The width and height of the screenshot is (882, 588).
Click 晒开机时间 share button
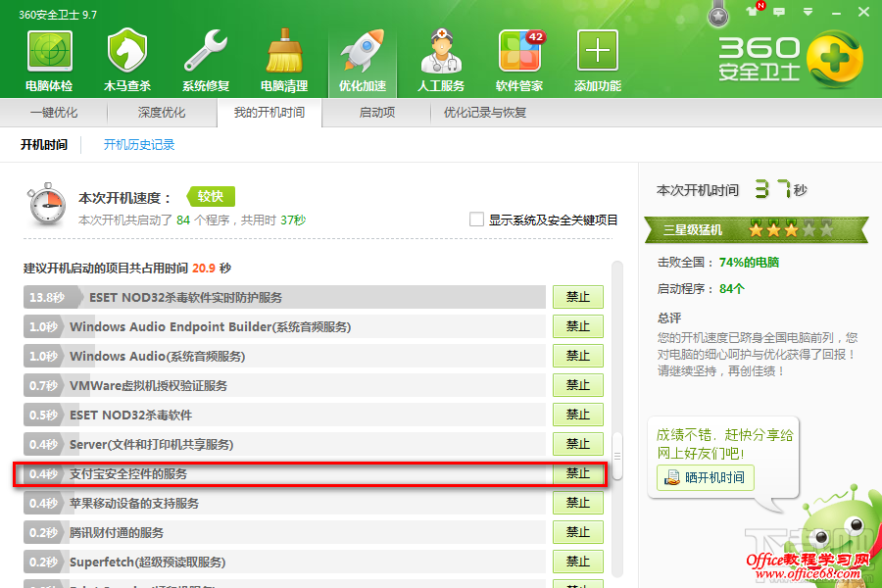pyautogui.click(x=706, y=477)
